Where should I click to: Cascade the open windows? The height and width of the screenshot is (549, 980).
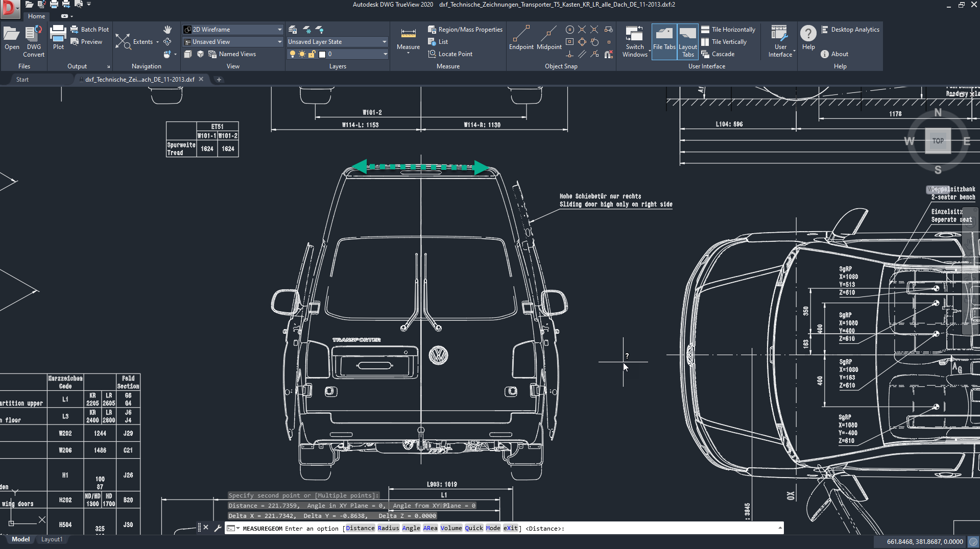click(x=718, y=54)
